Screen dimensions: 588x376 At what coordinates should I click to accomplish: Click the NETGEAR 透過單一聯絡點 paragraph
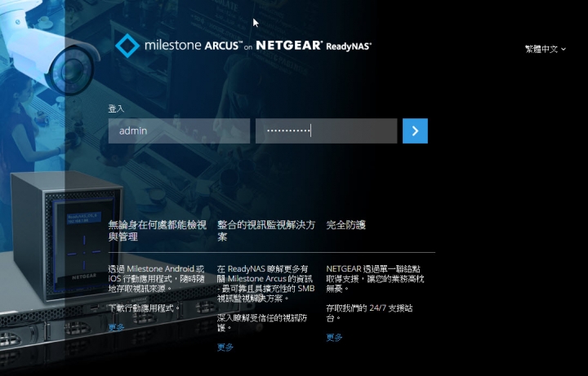(x=375, y=279)
